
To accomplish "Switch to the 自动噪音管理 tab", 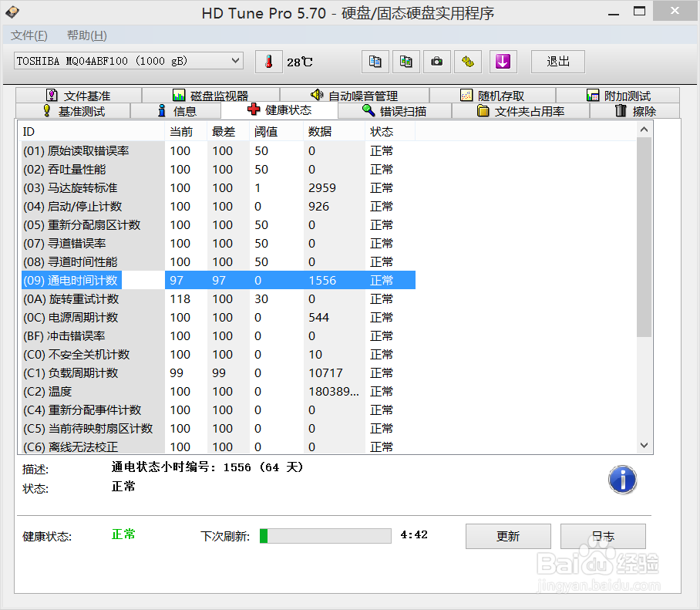I will click(355, 96).
